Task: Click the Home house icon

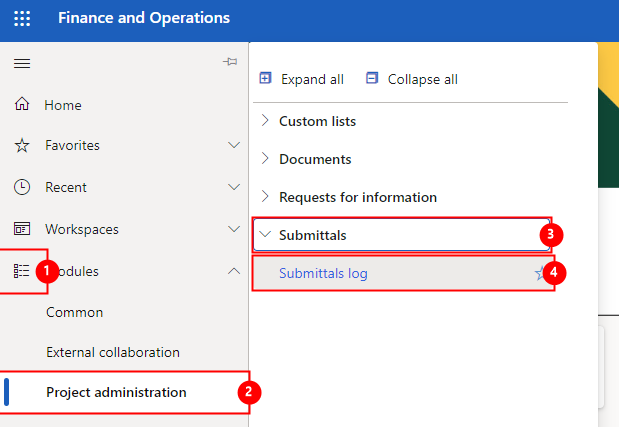Action: point(22,104)
